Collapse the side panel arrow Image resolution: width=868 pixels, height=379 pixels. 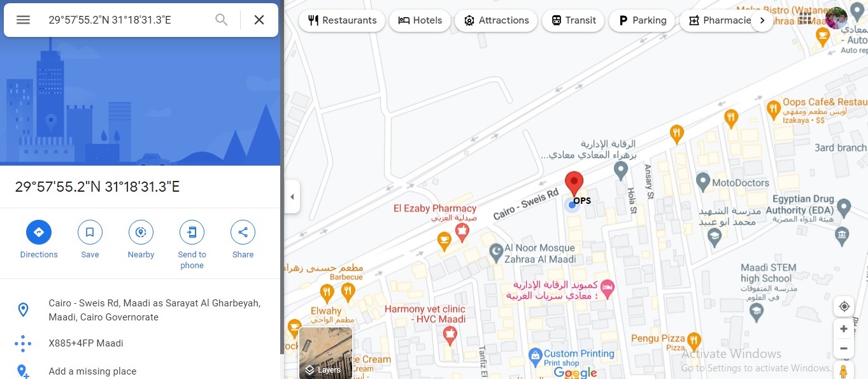[x=292, y=197]
